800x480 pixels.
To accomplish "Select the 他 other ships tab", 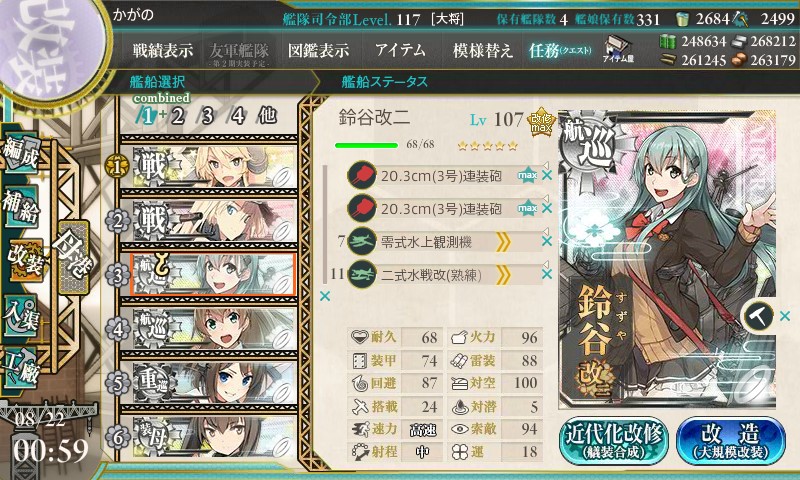I will point(267,115).
